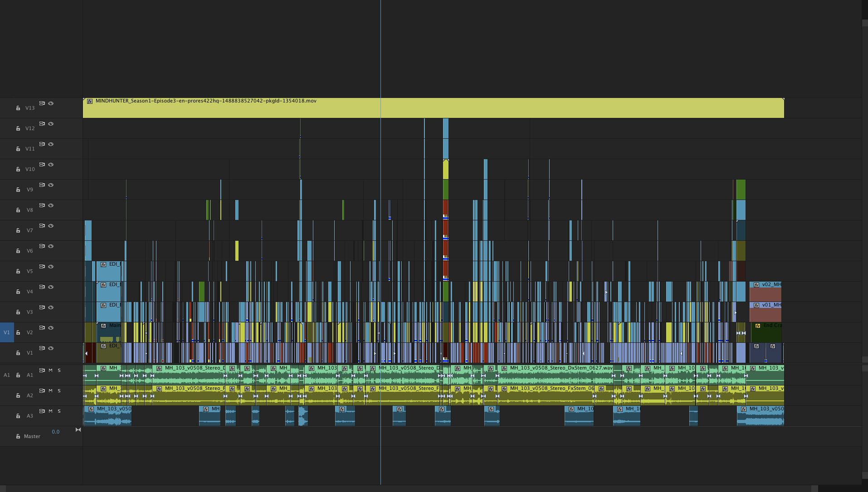Screen dimensions: 868x492
Task: Hide track V9 output with eye icon
Action: pos(51,185)
